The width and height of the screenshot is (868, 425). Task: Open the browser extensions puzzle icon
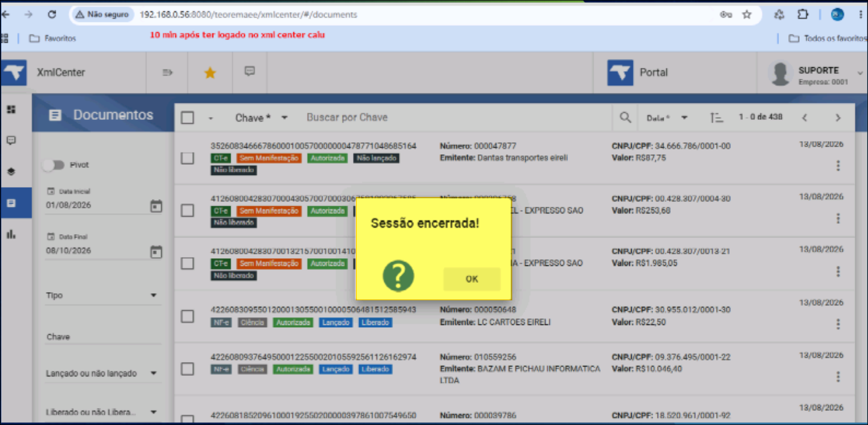click(x=802, y=15)
